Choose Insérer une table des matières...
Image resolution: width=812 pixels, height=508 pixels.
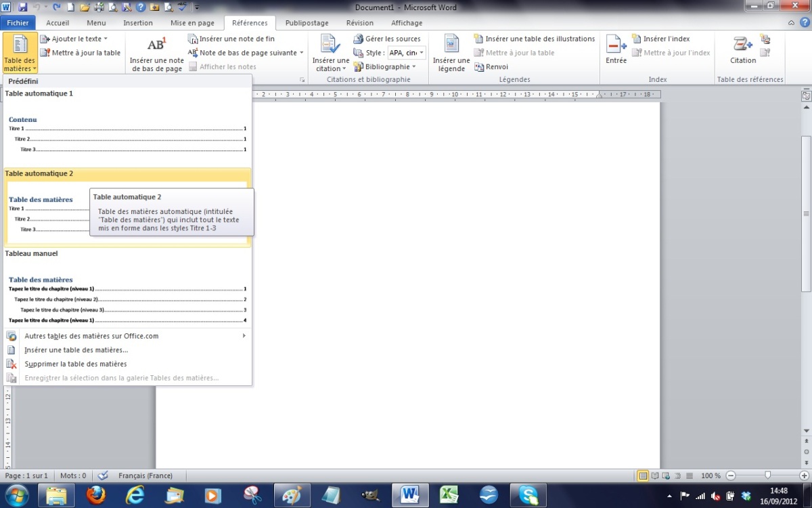point(127,350)
